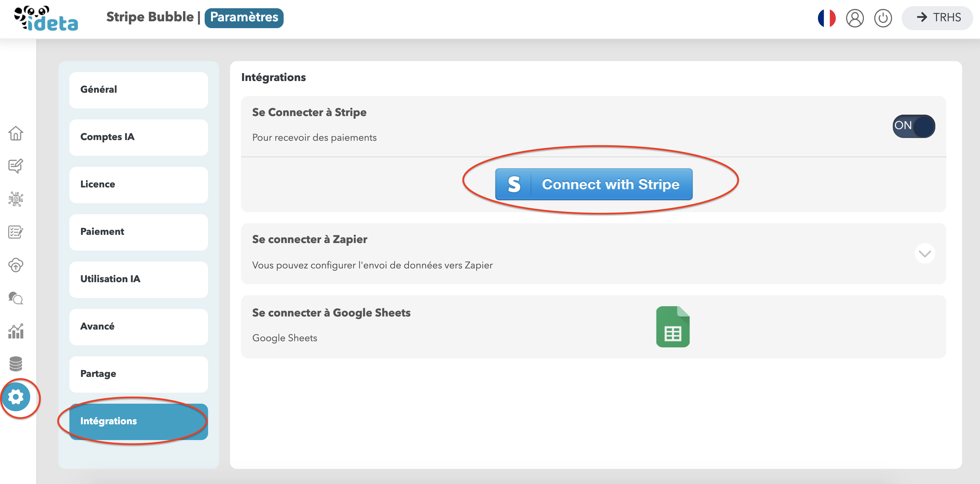Click the Se connecter à Zapier heading

click(310, 240)
